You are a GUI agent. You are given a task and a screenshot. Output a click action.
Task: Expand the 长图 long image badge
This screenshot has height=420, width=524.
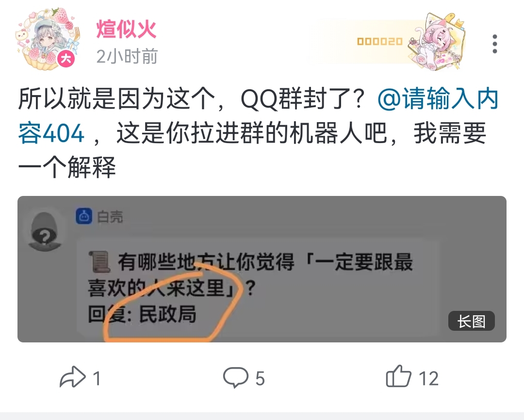(x=471, y=321)
